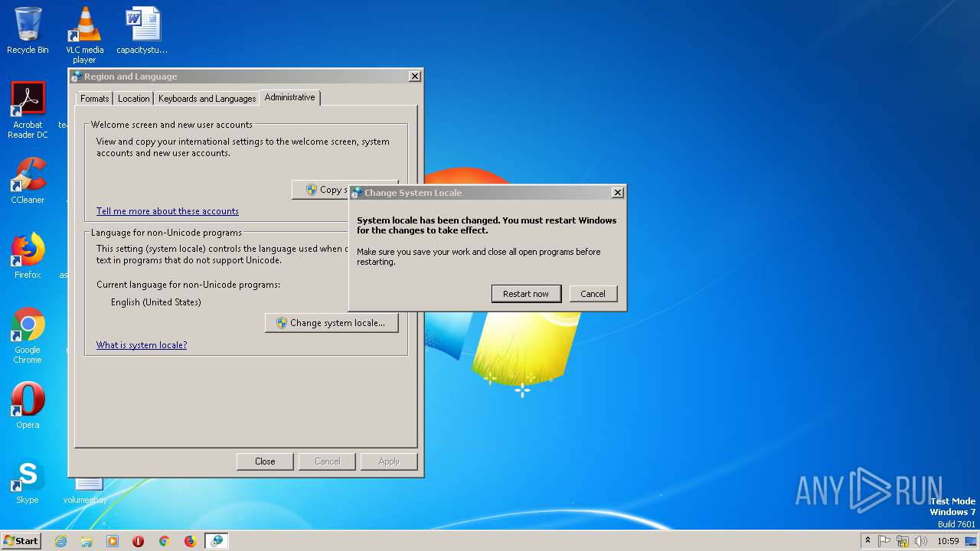Open Windows Media Player from taskbar

tap(113, 541)
